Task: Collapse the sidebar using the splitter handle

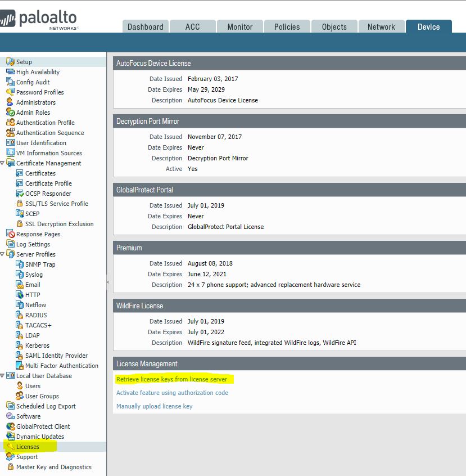Action: [107, 282]
